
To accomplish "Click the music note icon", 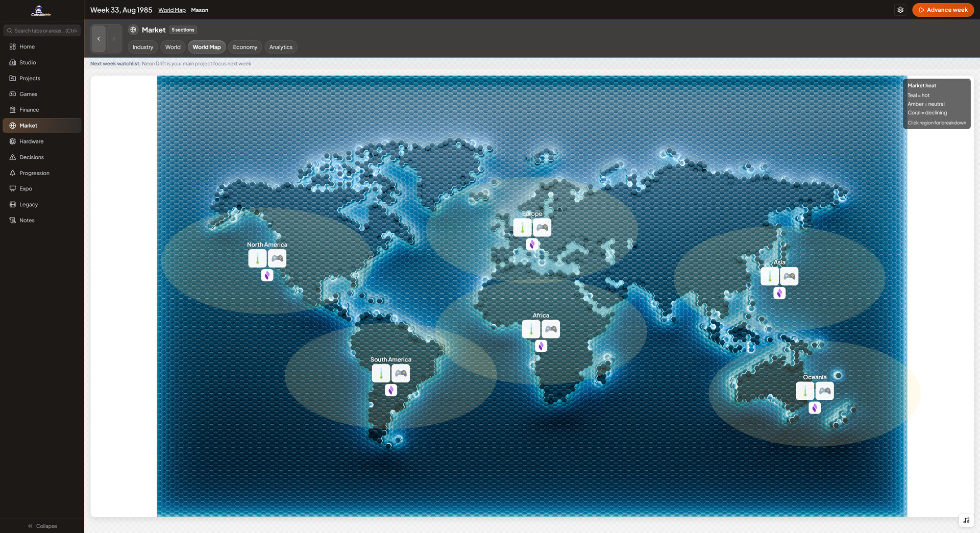I will pos(966,520).
